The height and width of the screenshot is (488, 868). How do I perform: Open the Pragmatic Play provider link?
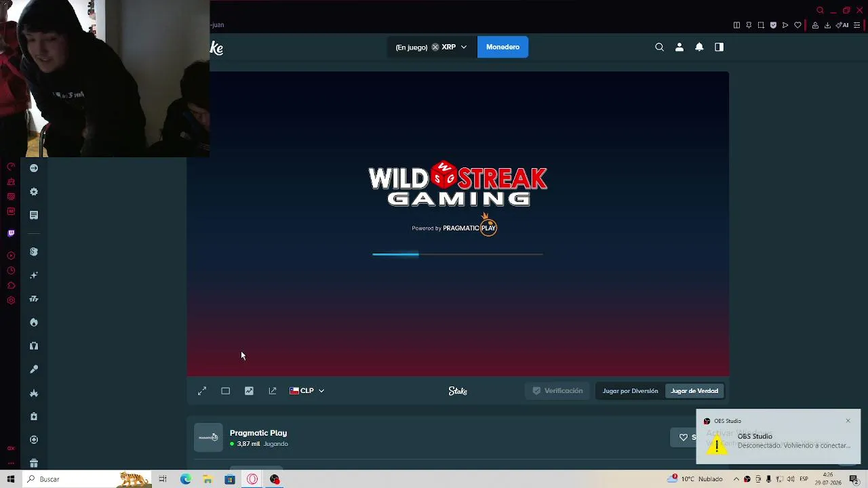click(258, 433)
